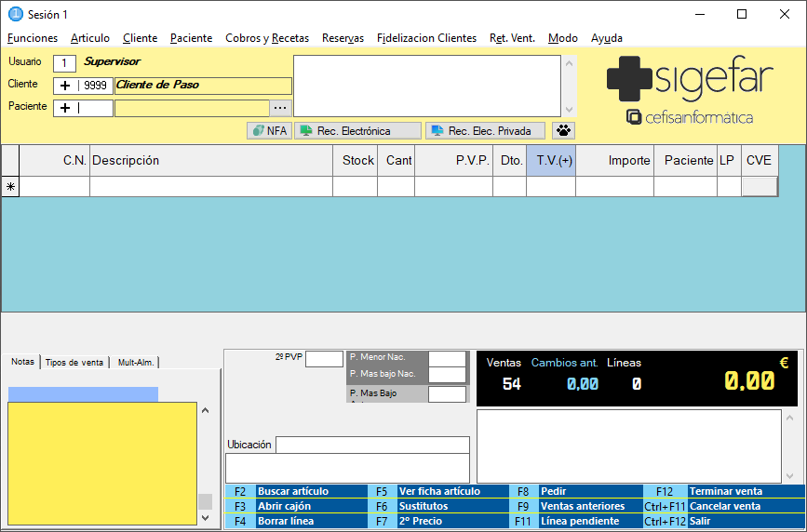This screenshot has width=807, height=532.
Task: Click lower right box scroll down arrow
Action: [x=789, y=476]
